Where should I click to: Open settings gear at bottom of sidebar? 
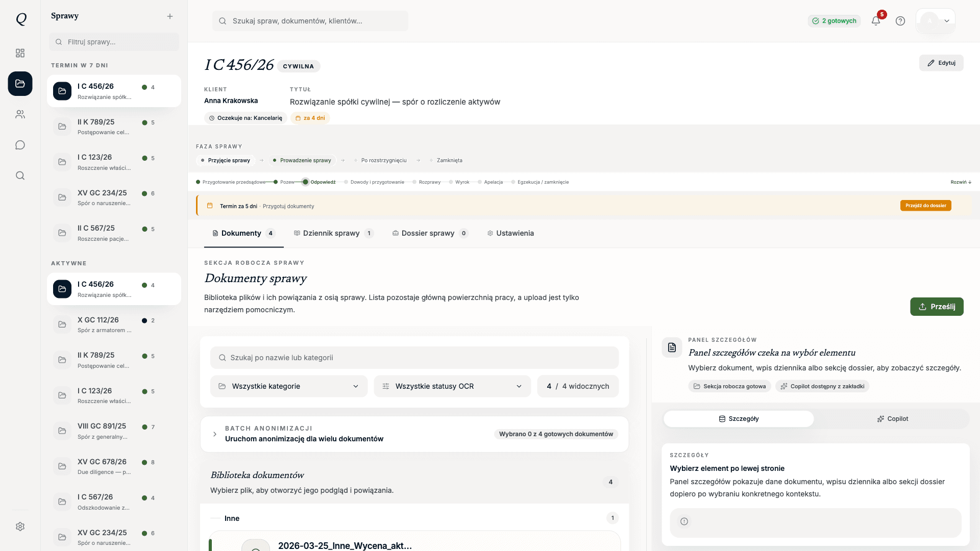point(20,527)
